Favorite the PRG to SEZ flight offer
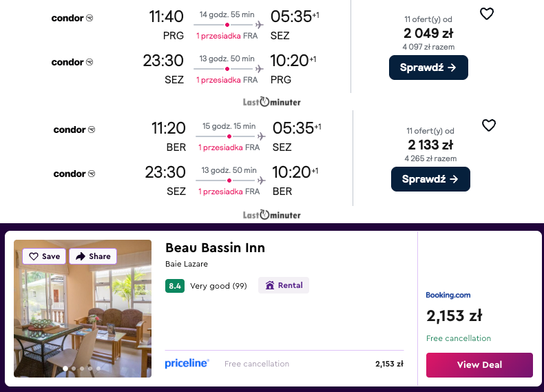This screenshot has width=544, height=392. pyautogui.click(x=487, y=14)
